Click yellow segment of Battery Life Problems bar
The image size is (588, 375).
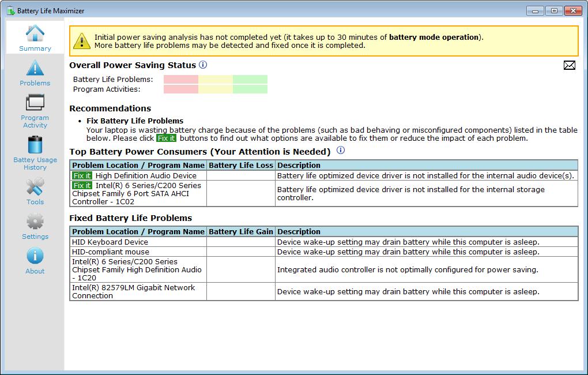click(x=215, y=79)
